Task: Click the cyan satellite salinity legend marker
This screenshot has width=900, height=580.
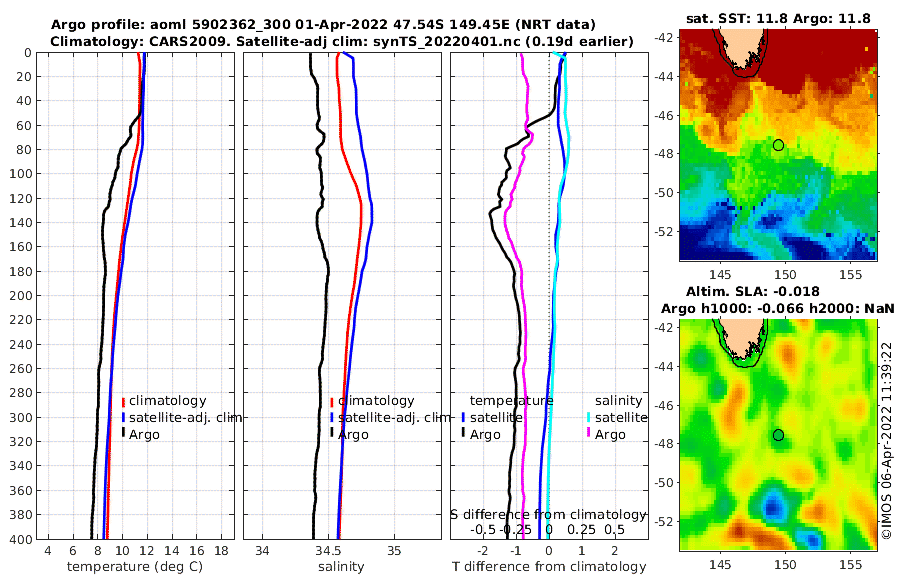Action: coord(589,417)
